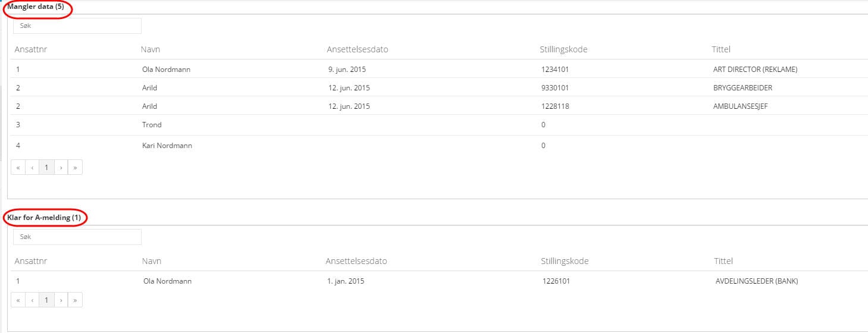Go to last page in Mangler data pagination
The image size is (868, 333).
[75, 168]
